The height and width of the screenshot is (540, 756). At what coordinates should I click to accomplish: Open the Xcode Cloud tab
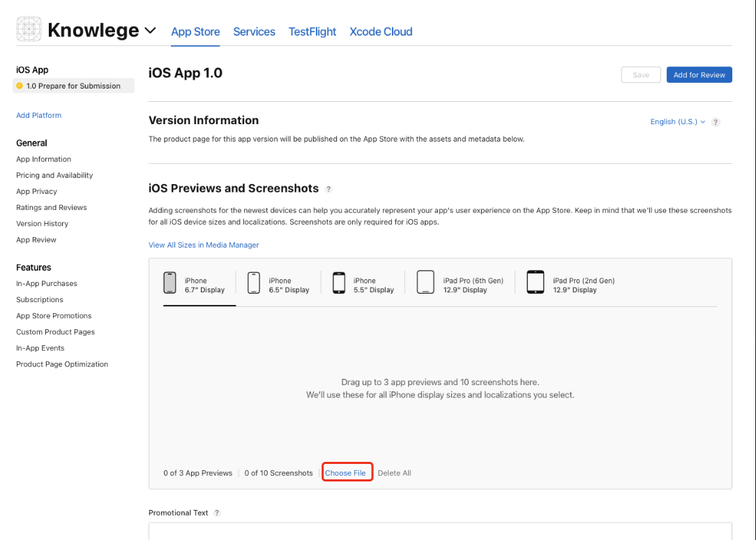(381, 32)
